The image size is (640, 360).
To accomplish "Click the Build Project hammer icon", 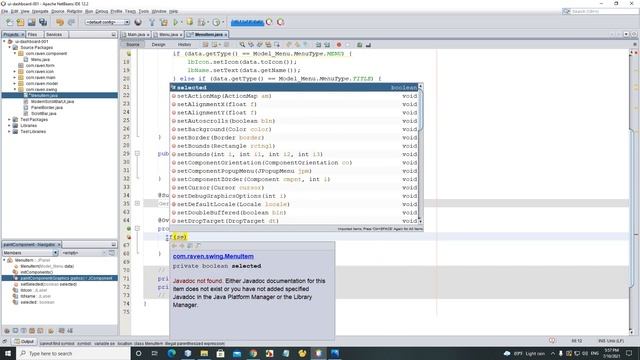I will [152, 22].
